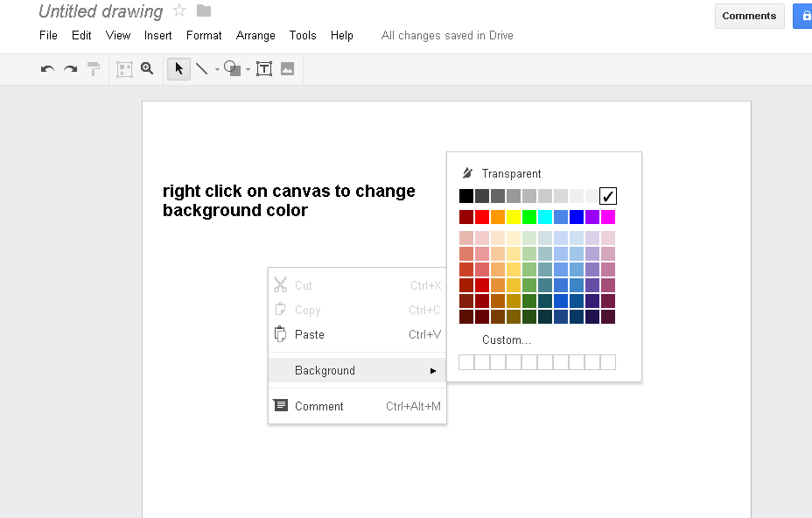Viewport: 812px width, 518px height.
Task: Star the Untitled drawing document
Action: pos(179,10)
